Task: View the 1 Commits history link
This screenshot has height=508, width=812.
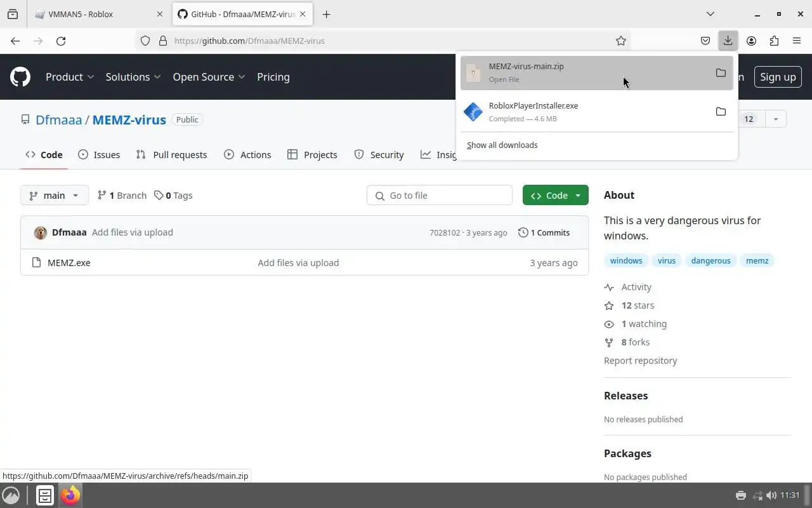Action: (544, 232)
